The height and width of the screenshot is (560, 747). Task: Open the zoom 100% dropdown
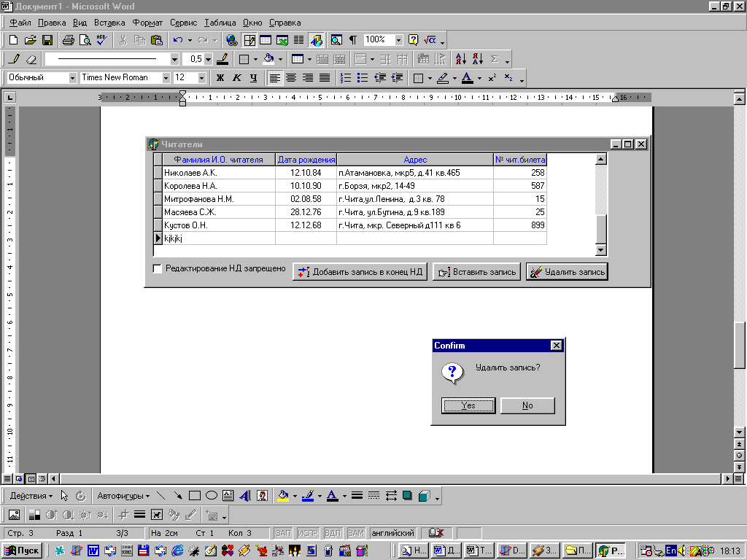point(399,40)
